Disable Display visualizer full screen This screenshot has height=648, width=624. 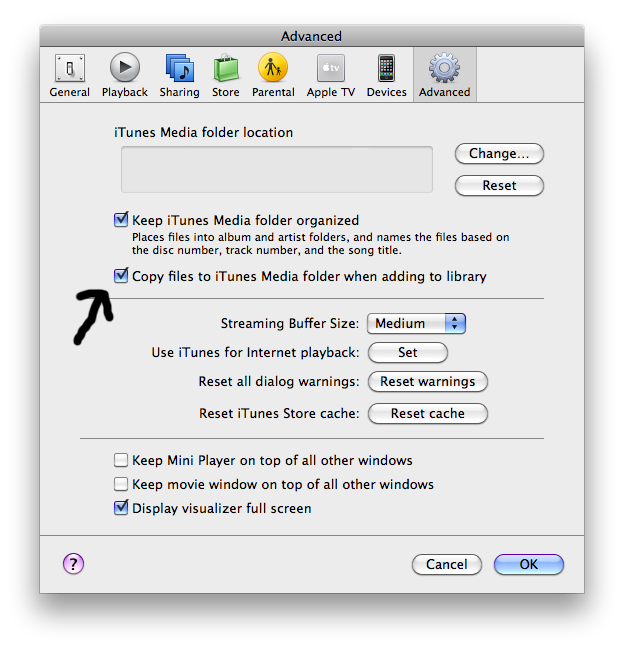point(121,507)
